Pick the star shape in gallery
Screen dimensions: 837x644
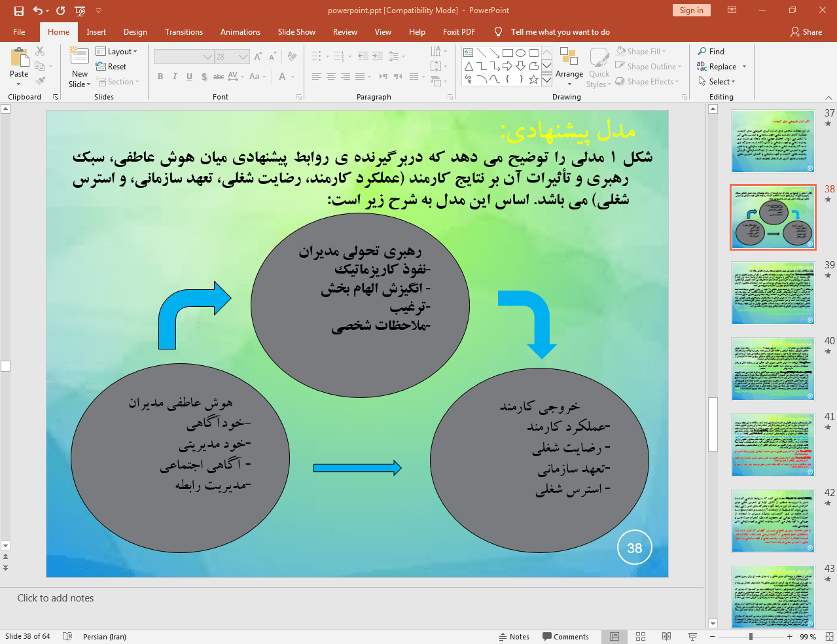[533, 79]
